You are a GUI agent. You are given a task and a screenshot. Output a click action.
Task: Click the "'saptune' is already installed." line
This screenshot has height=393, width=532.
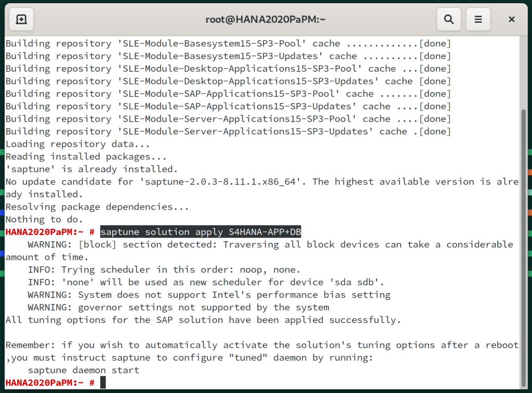coord(91,169)
